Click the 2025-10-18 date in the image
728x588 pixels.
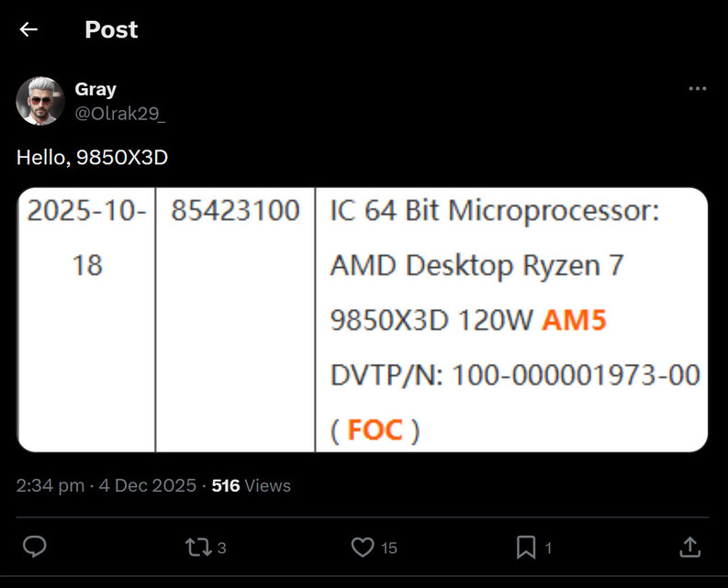(86, 238)
